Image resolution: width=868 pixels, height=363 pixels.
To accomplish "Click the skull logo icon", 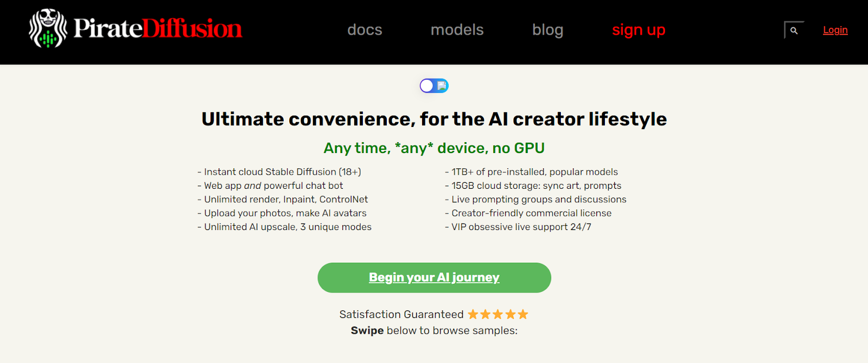I will coord(48,28).
